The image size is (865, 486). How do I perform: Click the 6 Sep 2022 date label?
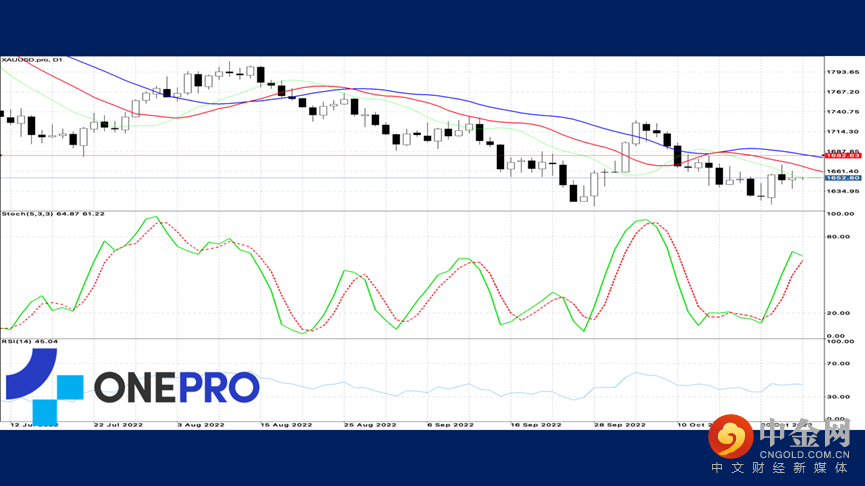[x=451, y=425]
